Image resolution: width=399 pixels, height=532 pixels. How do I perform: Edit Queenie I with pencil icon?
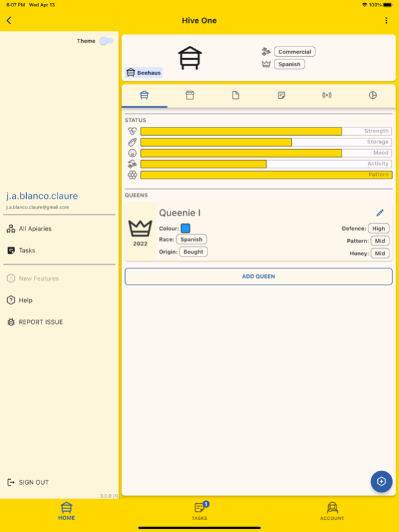380,212
